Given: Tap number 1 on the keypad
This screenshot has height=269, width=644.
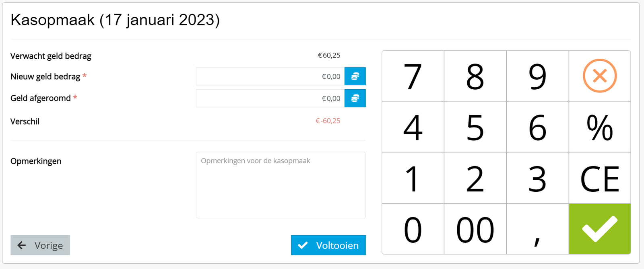Looking at the screenshot, I should pyautogui.click(x=413, y=178).
